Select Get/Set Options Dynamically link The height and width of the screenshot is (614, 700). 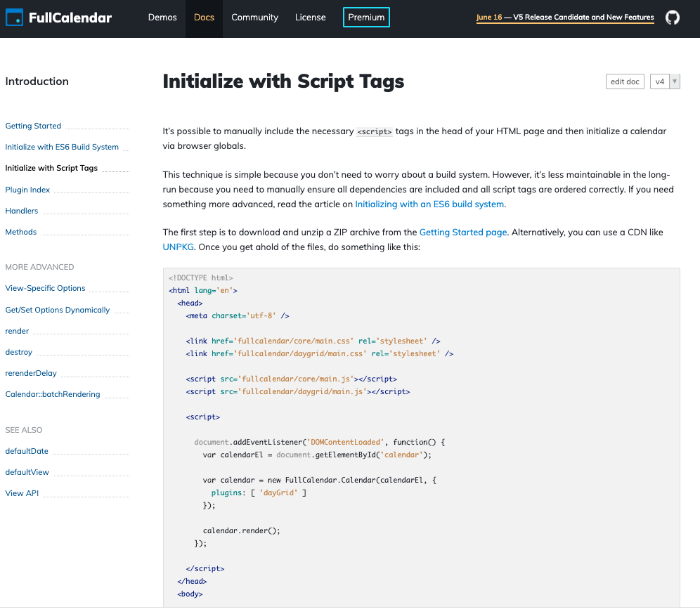click(x=58, y=310)
